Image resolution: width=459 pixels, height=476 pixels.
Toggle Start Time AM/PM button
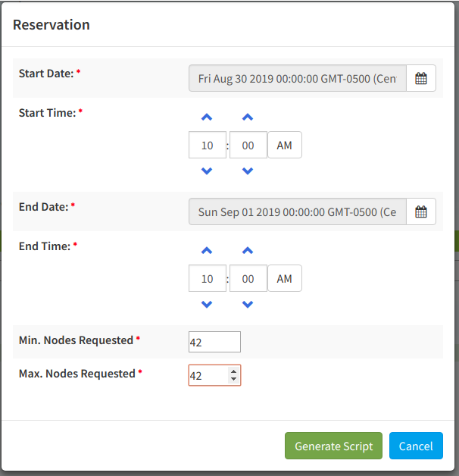284,145
